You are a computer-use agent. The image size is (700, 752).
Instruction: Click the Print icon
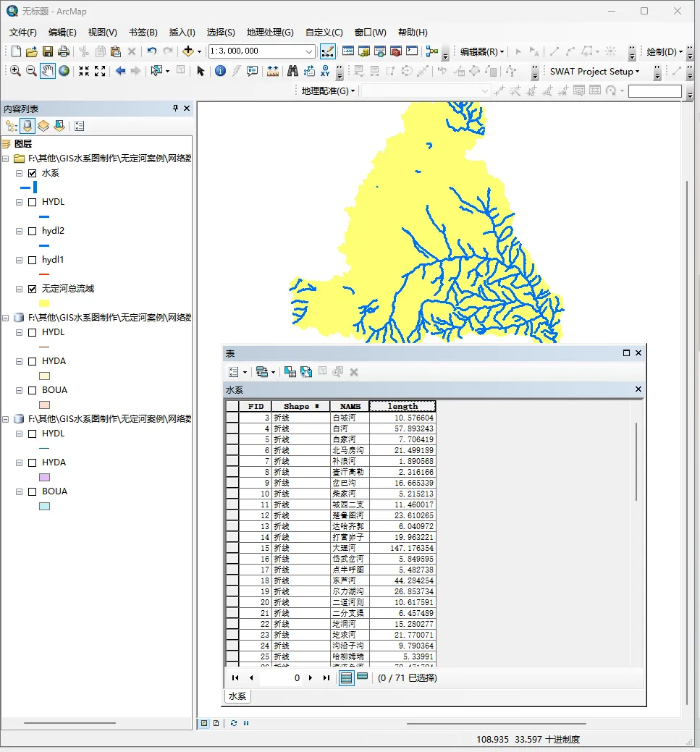pyautogui.click(x=63, y=51)
